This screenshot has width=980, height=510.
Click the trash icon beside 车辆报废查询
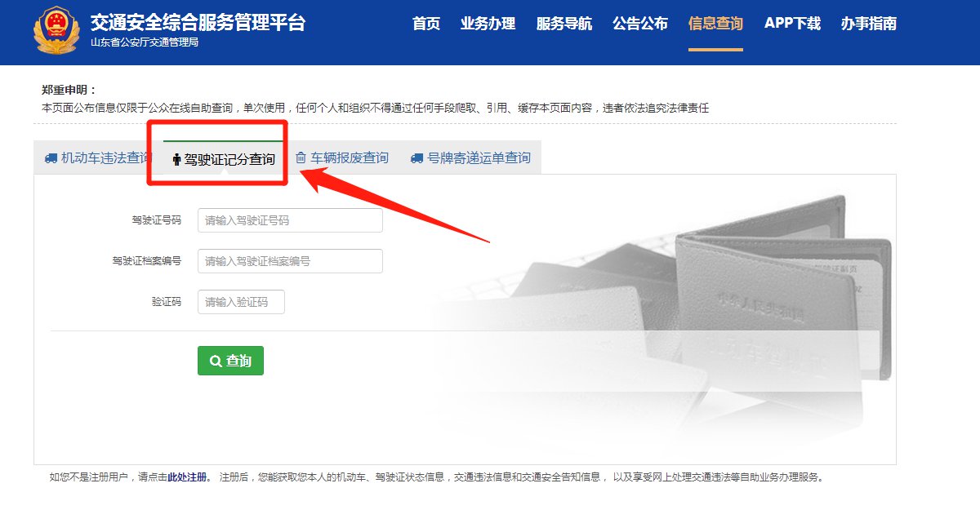tap(301, 158)
